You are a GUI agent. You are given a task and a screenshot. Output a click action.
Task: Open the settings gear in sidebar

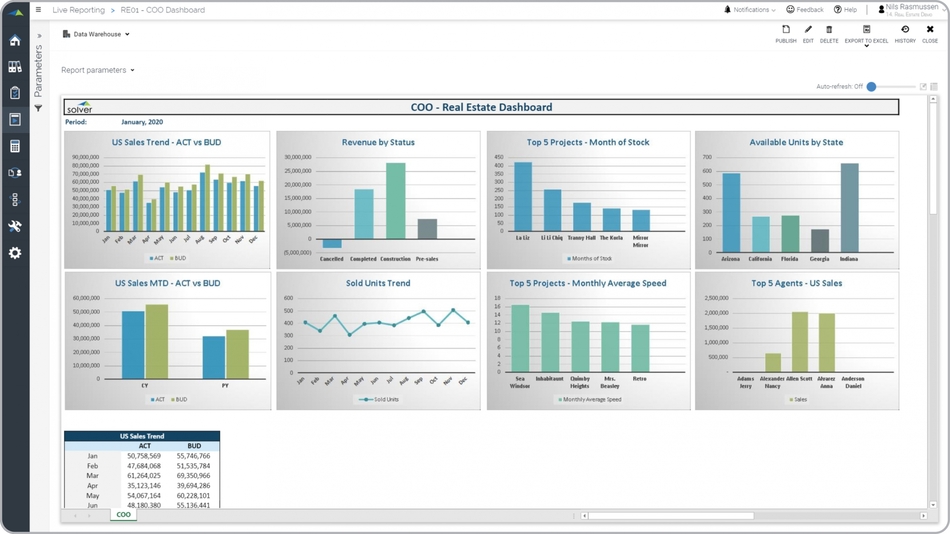tap(15, 253)
